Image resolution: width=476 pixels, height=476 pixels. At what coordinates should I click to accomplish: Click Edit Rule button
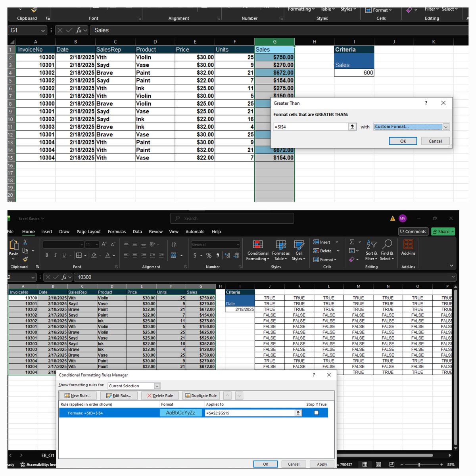click(x=119, y=395)
